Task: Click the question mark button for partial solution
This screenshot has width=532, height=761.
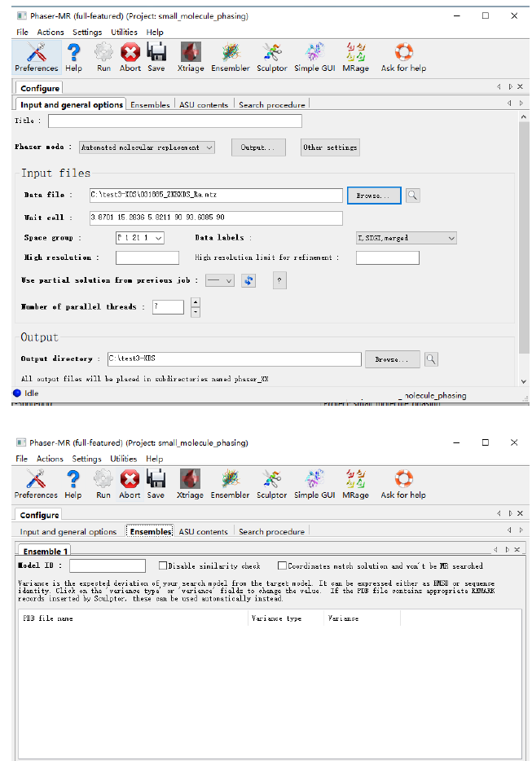Action: pos(279,280)
